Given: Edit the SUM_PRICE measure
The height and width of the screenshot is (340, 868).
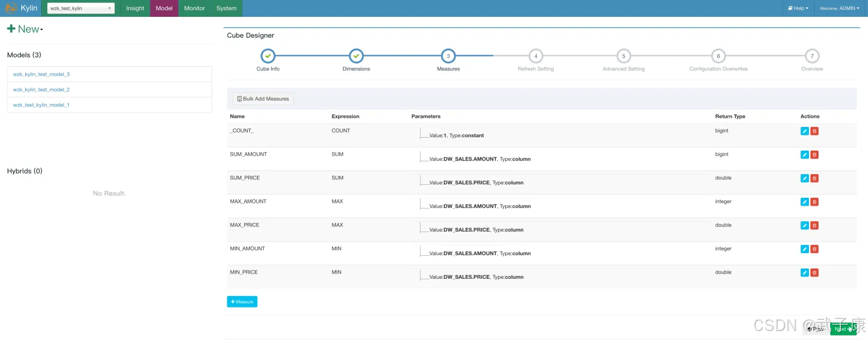Looking at the screenshot, I should (x=804, y=178).
